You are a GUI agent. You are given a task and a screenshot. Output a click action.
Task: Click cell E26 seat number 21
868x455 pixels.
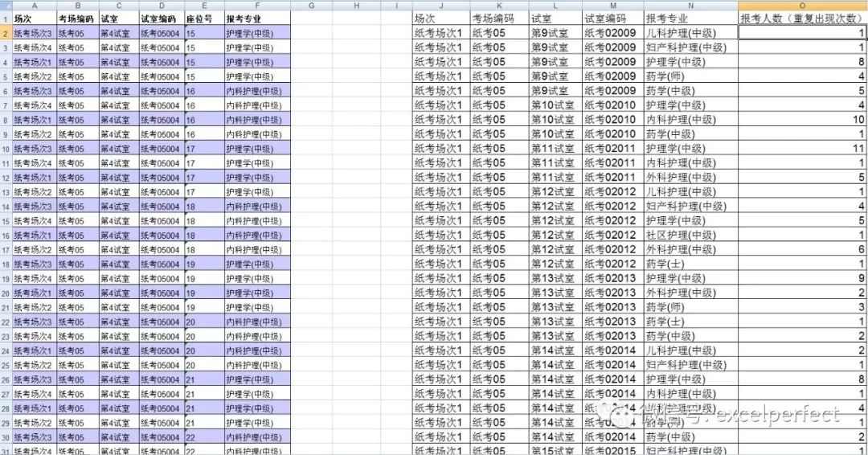coord(205,379)
